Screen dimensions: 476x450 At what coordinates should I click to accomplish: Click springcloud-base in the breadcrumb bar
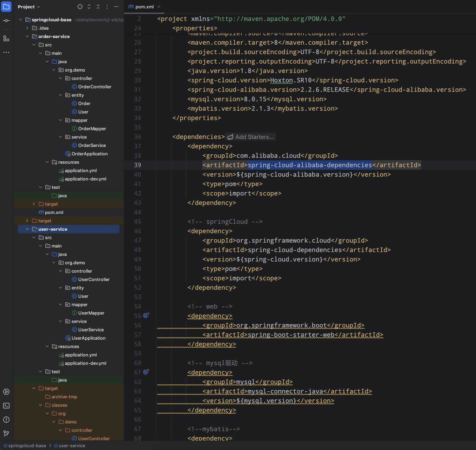(26, 445)
